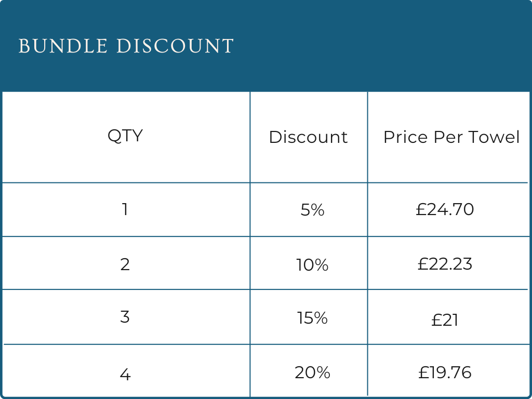Select the £22.23 price cell
This screenshot has width=532, height=399.
click(445, 264)
